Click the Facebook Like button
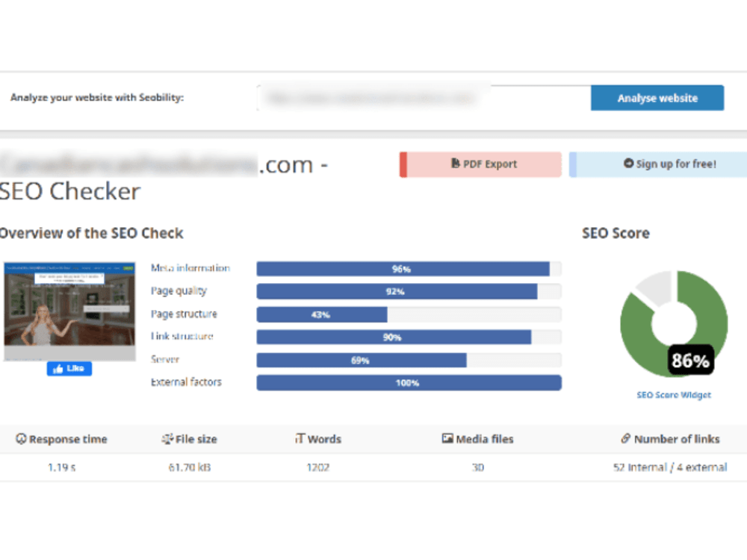The width and height of the screenshot is (747, 560). [69, 369]
